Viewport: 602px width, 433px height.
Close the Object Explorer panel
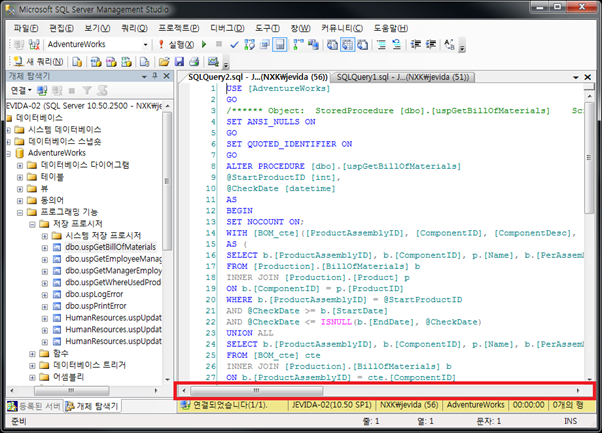pos(167,76)
